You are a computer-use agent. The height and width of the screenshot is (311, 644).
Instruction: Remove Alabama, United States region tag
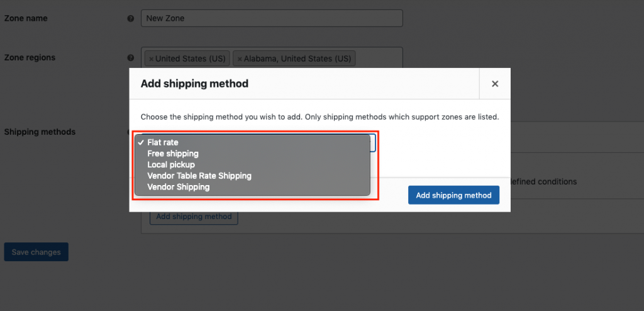240,59
